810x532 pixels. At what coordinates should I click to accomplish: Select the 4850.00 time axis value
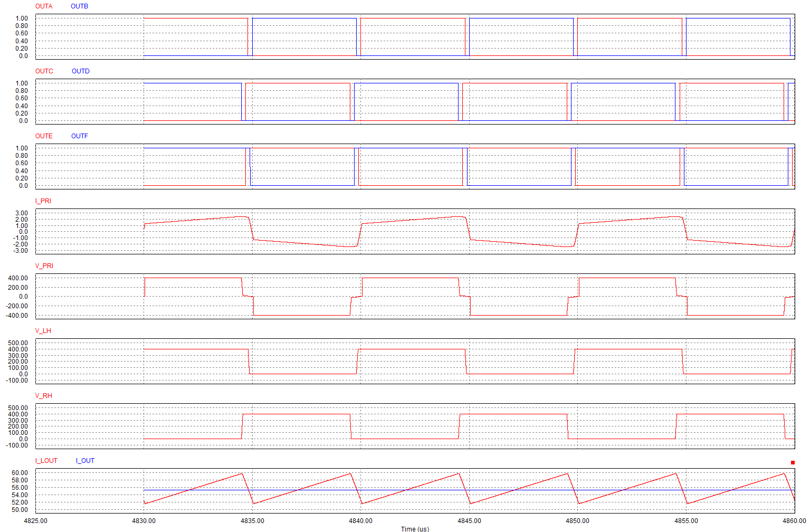pyautogui.click(x=578, y=520)
